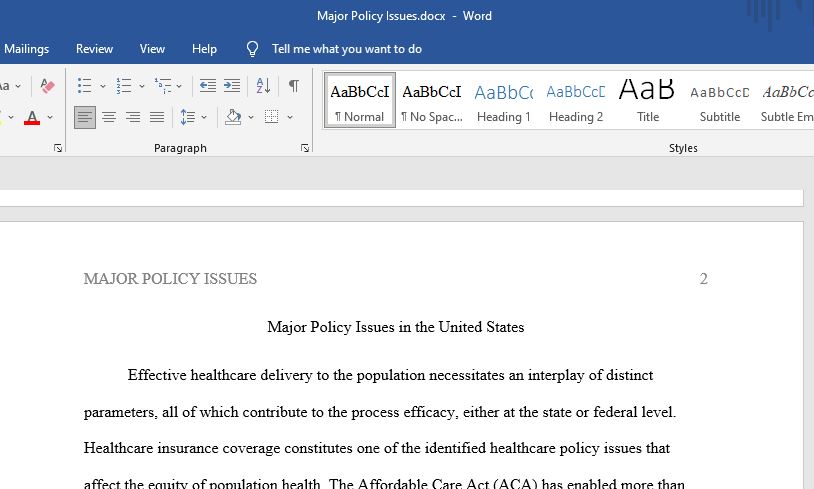Apply multilevel list formatting
The image size is (814, 489).
click(162, 86)
